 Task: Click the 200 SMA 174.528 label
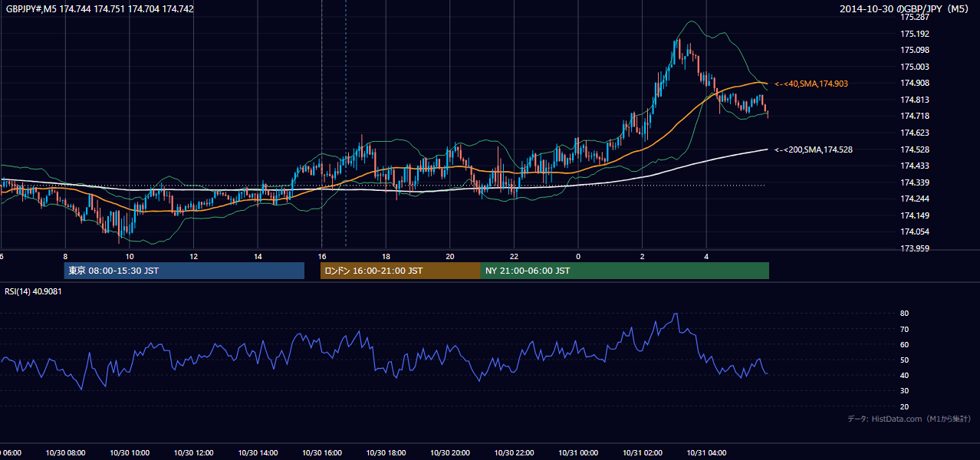click(814, 149)
